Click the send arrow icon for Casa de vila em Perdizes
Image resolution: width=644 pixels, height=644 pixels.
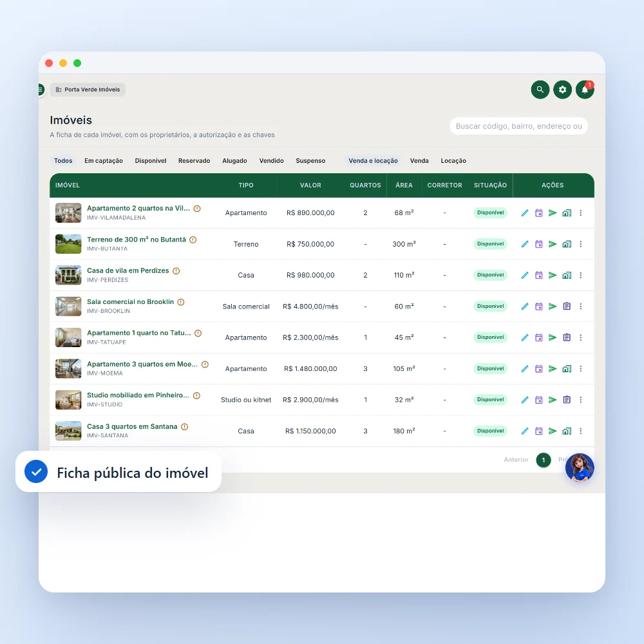[553, 275]
